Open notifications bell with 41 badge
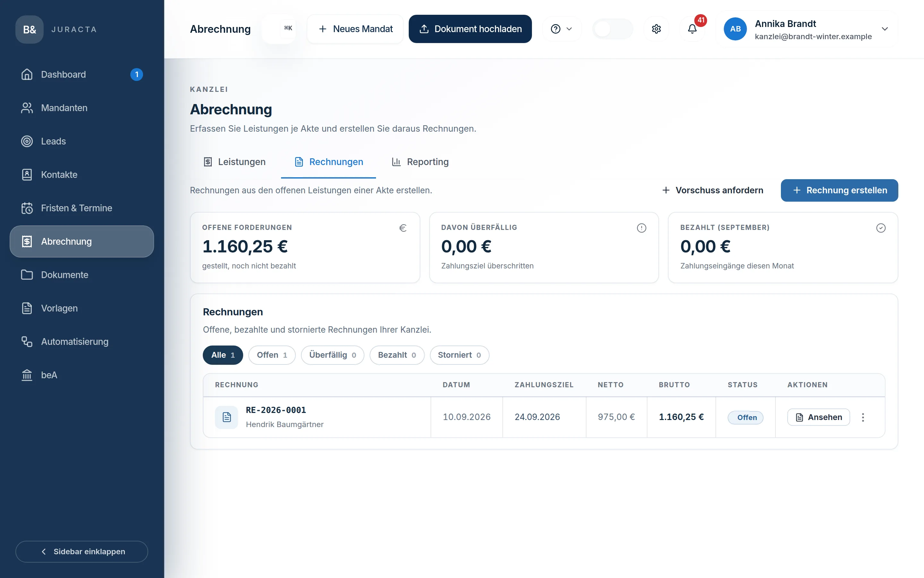This screenshot has width=924, height=578. [692, 29]
